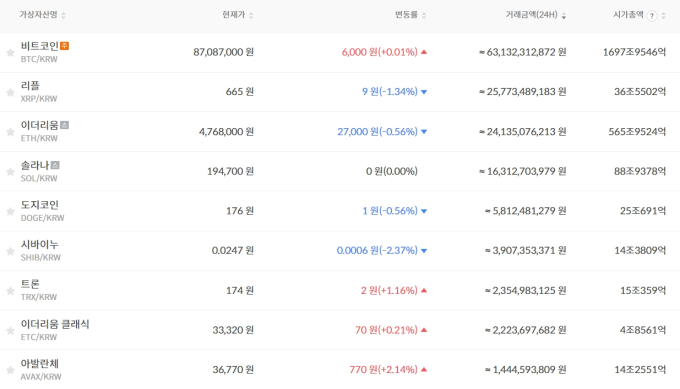The width and height of the screenshot is (680, 389).
Task: Favorite the 아발란체 AVAX/KRW star
Action: (10, 370)
